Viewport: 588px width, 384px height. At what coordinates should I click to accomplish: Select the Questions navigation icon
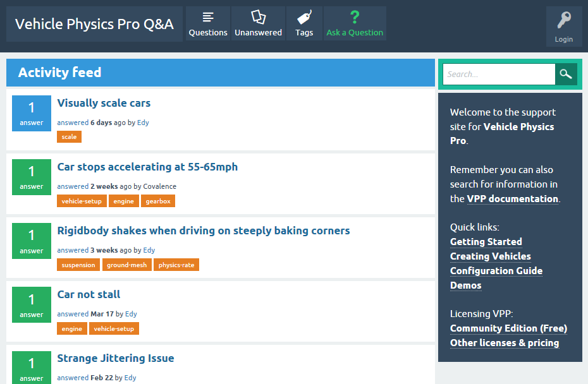208,16
